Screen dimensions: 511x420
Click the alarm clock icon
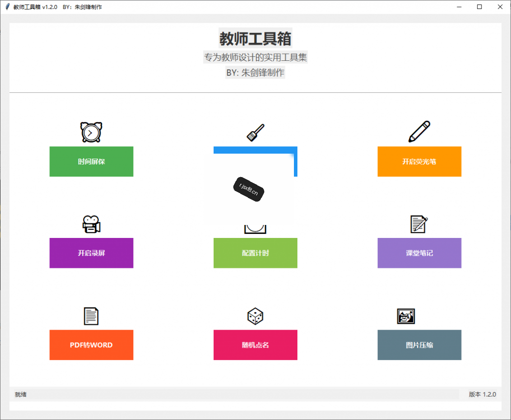(91, 132)
